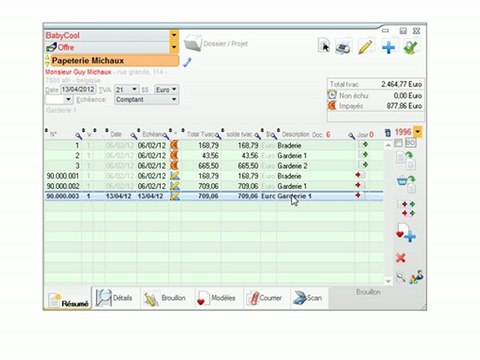Switch to the Résumé tab
Screen dimensions: 480x360
tap(68, 299)
